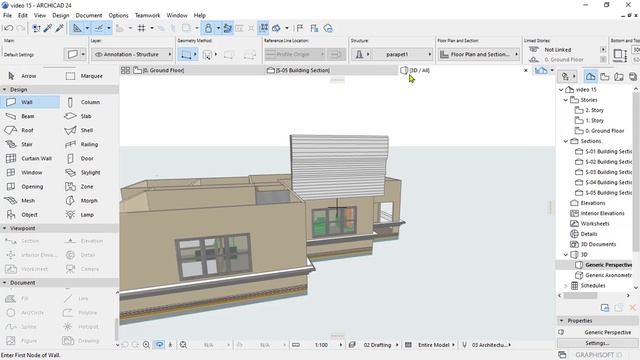Select the Arrow tool

coord(29,76)
